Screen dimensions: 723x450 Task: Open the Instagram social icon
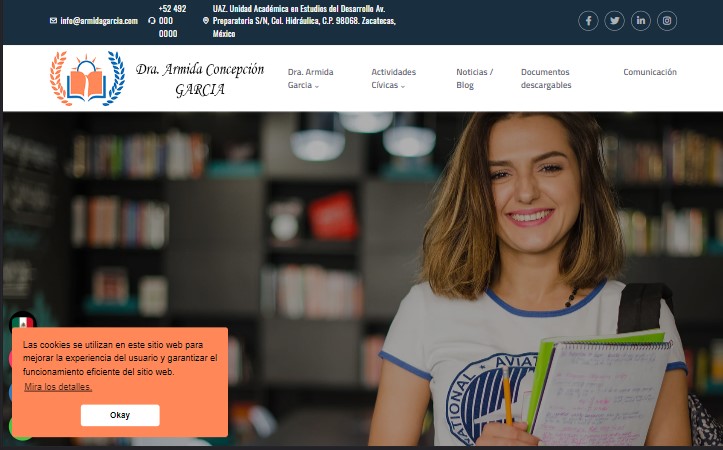tap(667, 21)
